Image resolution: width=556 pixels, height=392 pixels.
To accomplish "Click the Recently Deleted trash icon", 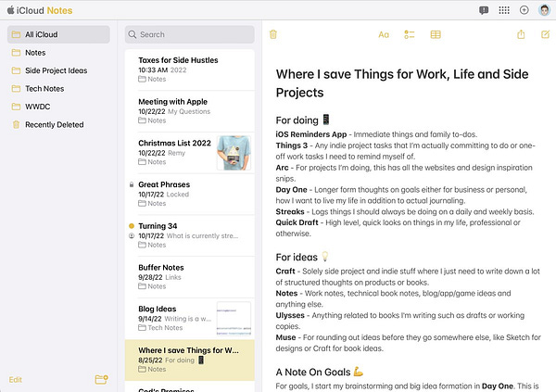I will 16,124.
